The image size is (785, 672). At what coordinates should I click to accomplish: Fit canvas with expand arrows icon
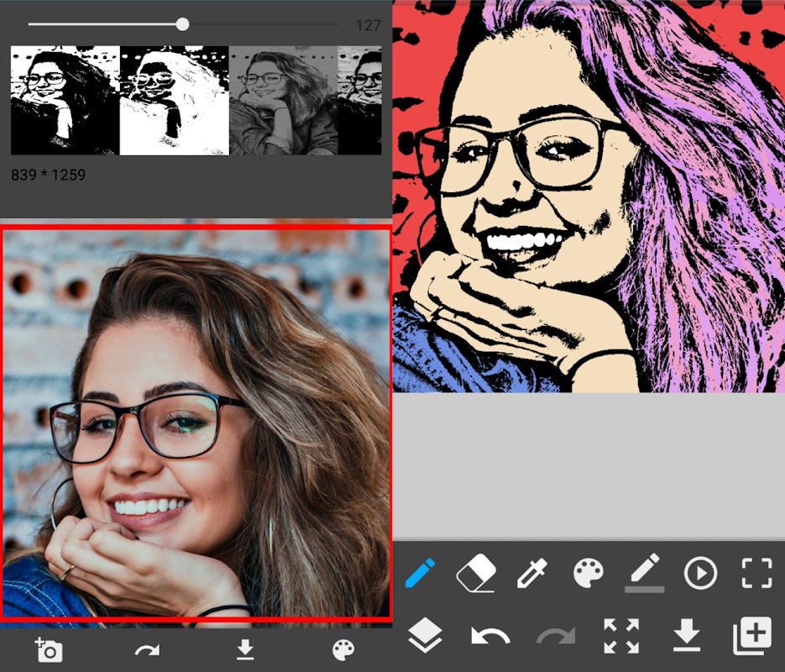621,636
